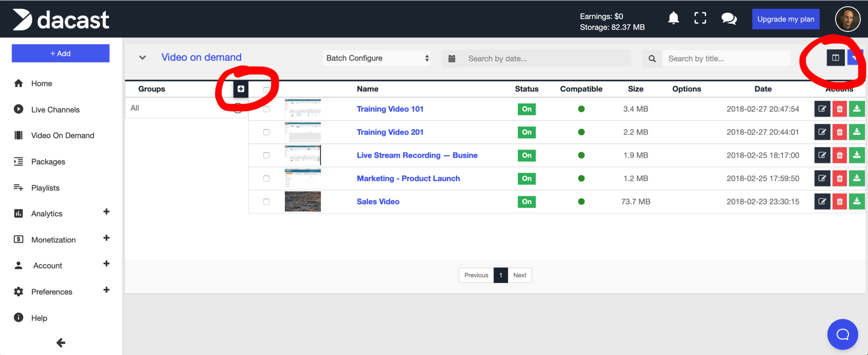Open the notifications bell
This screenshot has height=355, width=868.
[x=673, y=18]
